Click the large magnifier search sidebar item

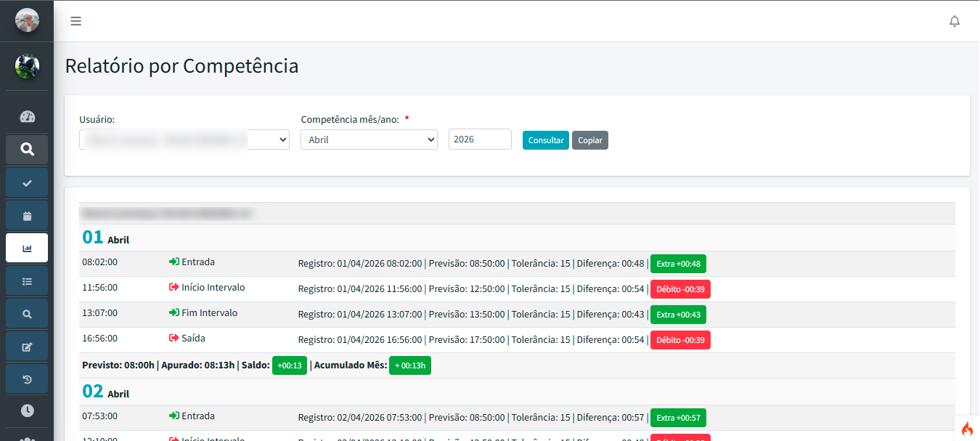tap(27, 150)
